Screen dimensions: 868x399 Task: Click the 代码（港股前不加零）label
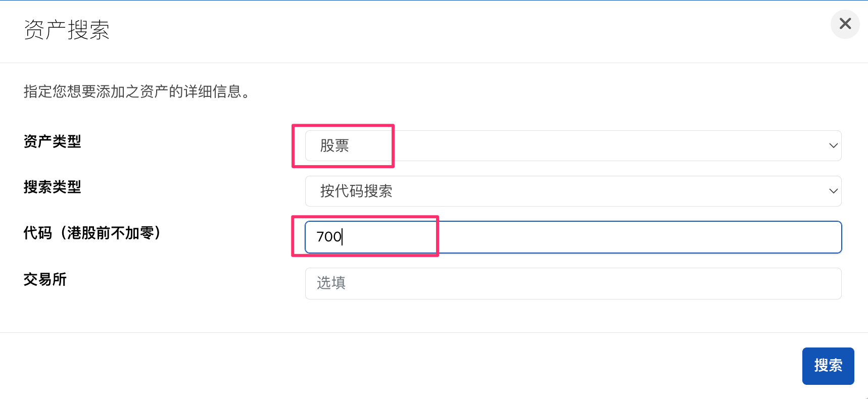pos(92,233)
